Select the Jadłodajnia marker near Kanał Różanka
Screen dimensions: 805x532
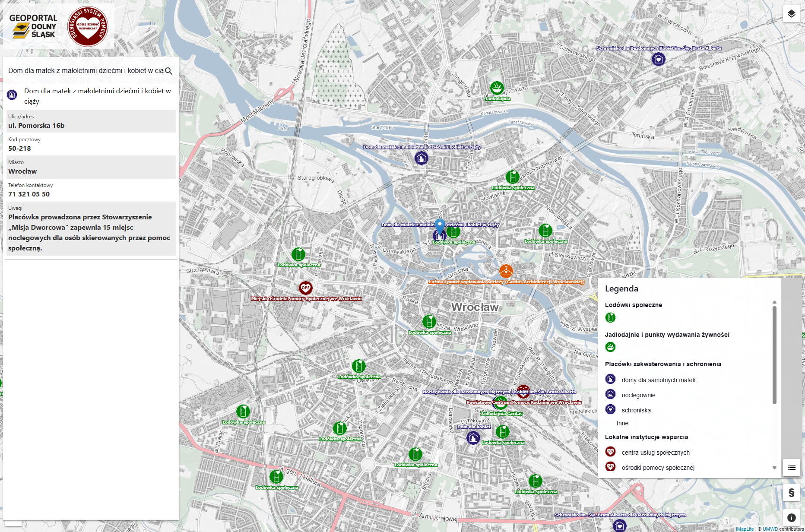[497, 88]
